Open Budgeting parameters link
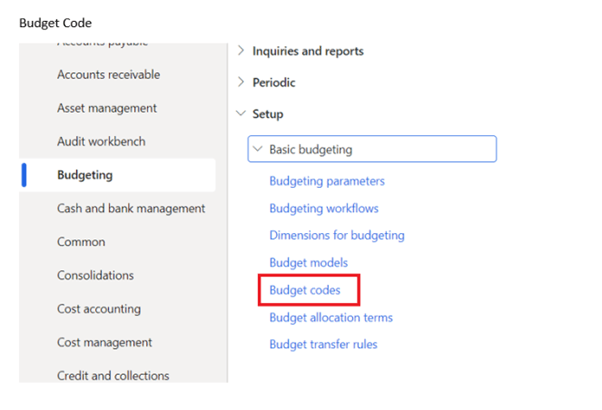 (x=326, y=181)
